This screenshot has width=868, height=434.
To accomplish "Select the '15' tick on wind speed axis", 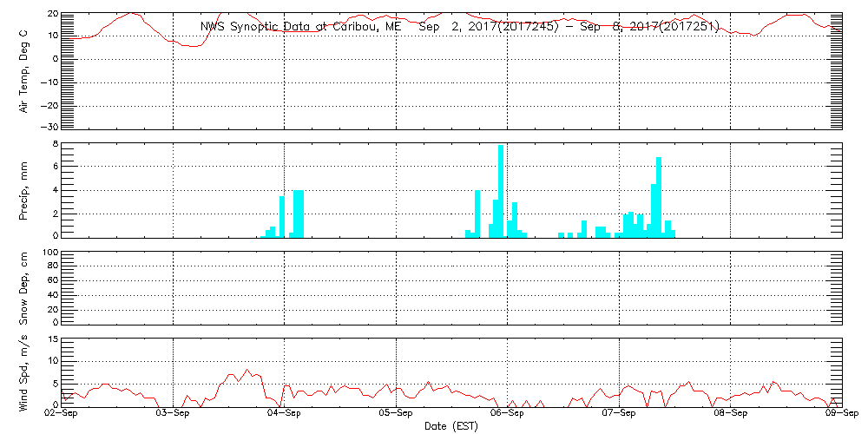I will click(52, 339).
